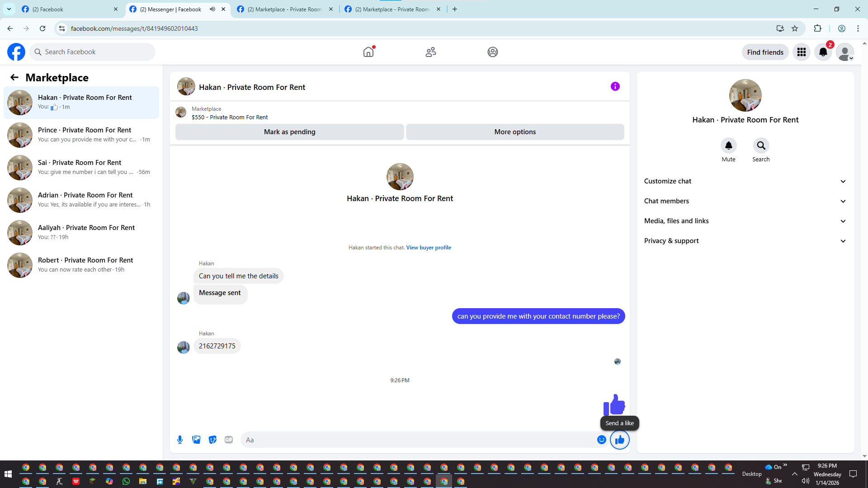Image resolution: width=868 pixels, height=488 pixels.
Task: Search in conversation using magnifier icon
Action: [761, 145]
